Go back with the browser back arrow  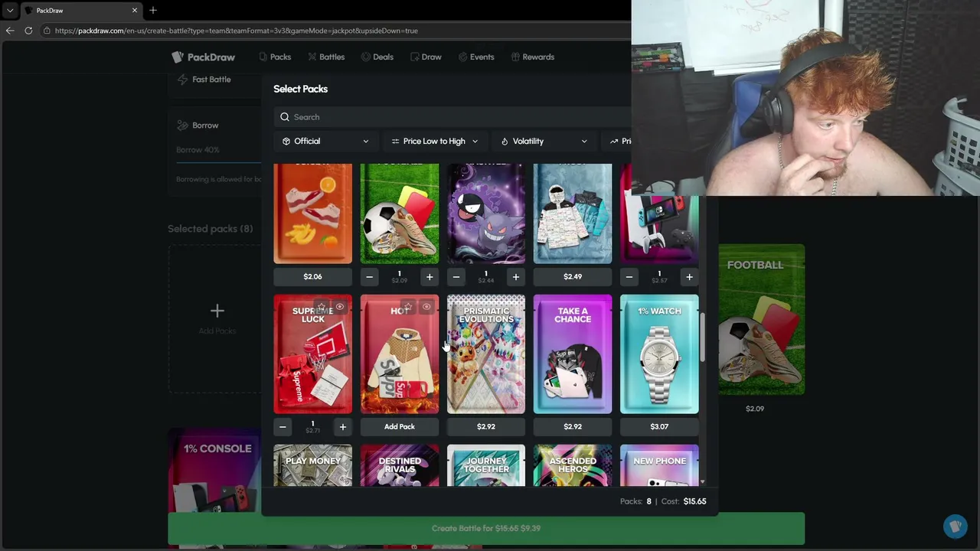(10, 31)
